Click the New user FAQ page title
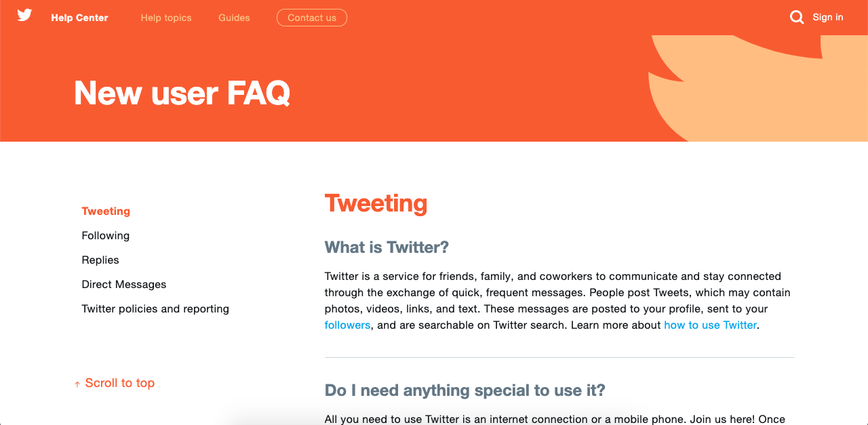The image size is (868, 425). [x=182, y=93]
